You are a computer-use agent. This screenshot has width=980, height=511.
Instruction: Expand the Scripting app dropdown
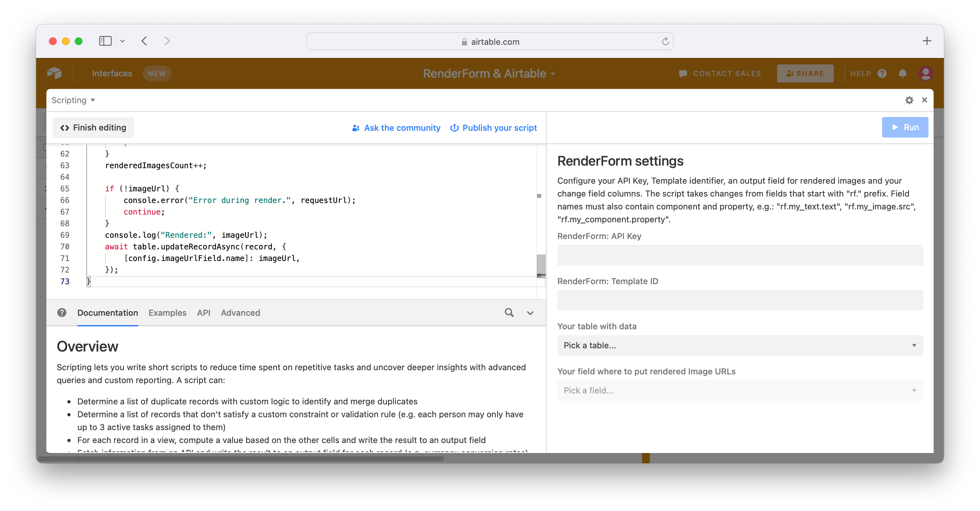73,100
